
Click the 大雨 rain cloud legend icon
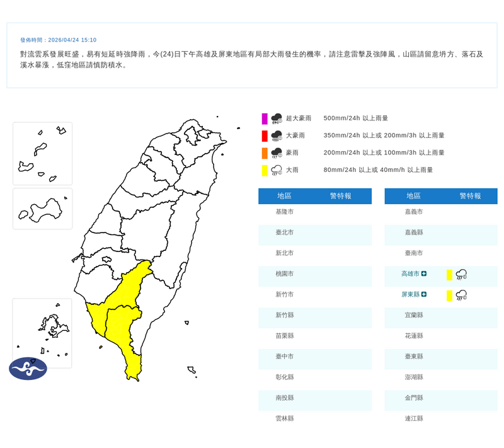coord(276,169)
